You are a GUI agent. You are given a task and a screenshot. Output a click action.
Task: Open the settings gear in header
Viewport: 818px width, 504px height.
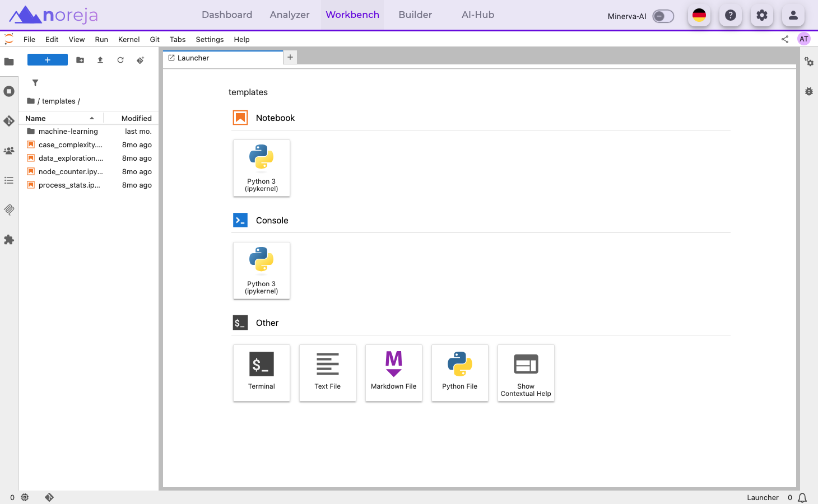[762, 16]
